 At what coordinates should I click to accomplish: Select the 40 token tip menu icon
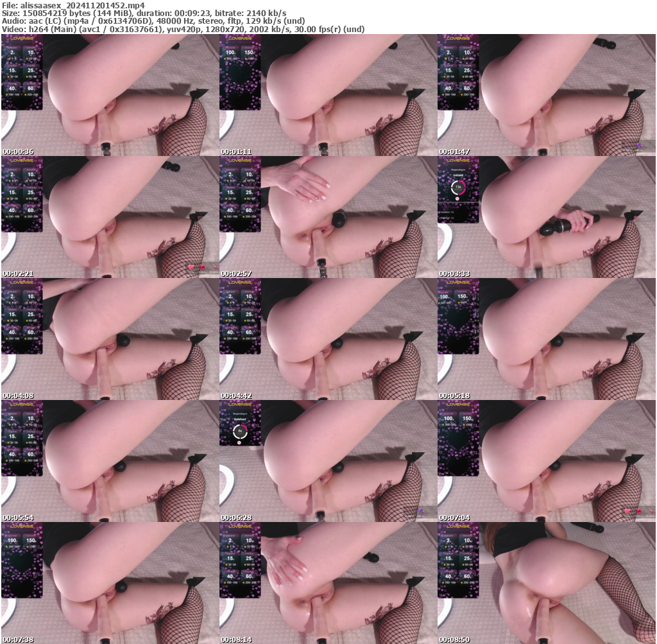(x=12, y=87)
